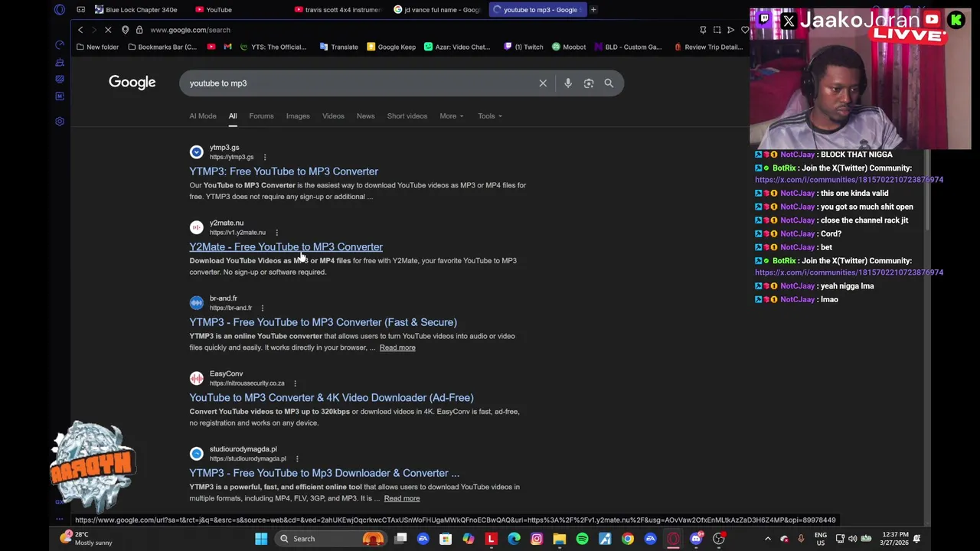The width and height of the screenshot is (980, 551).
Task: Open the more options dots for the br-and.fr result
Action: [x=262, y=308]
